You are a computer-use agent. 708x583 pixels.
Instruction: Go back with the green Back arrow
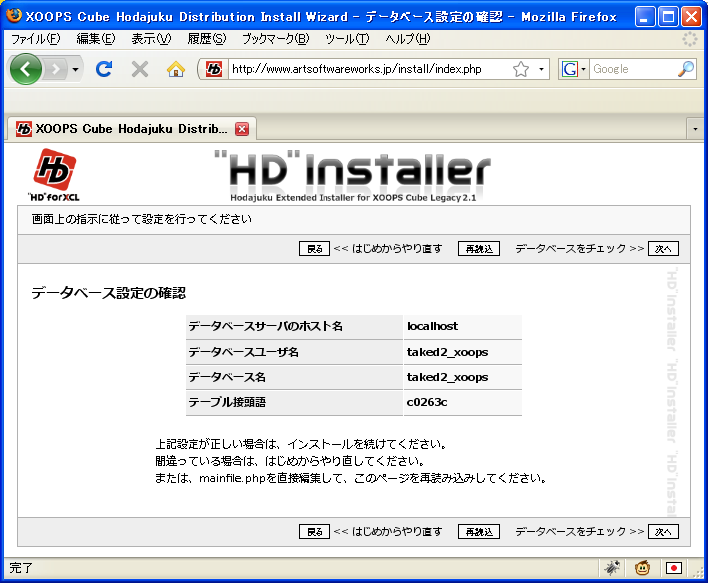[26, 69]
